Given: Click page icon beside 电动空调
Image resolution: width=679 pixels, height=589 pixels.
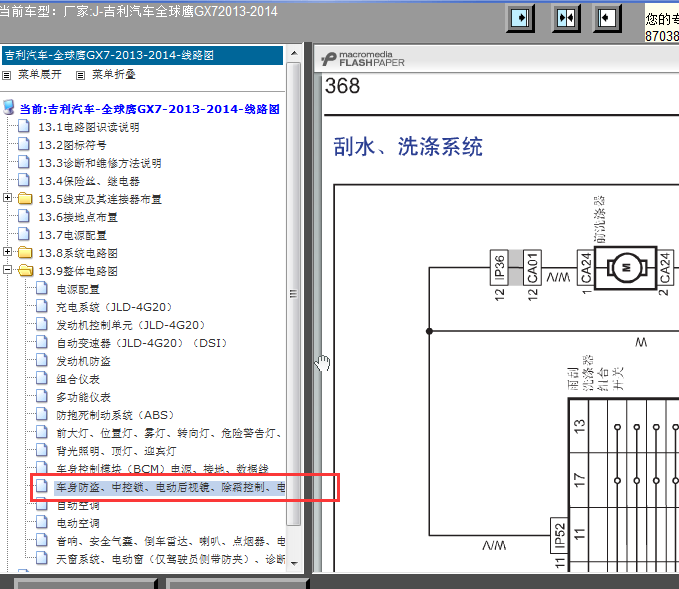Looking at the screenshot, I should 42,522.
